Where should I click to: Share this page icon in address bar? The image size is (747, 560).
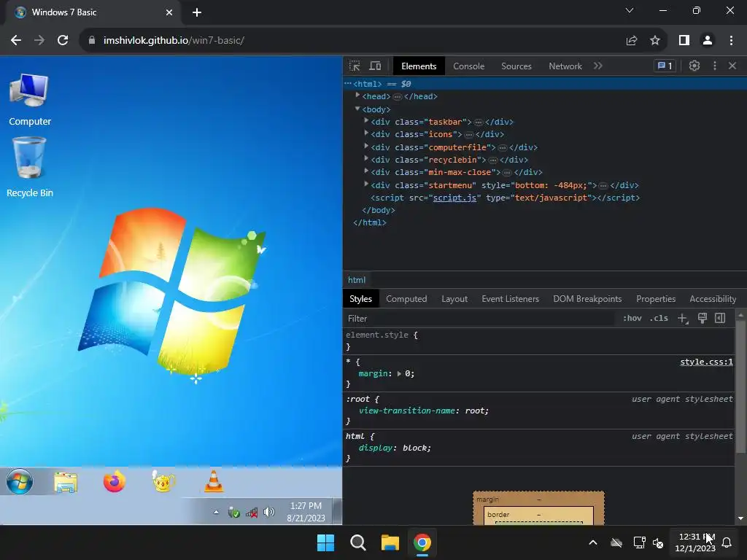[x=632, y=41]
